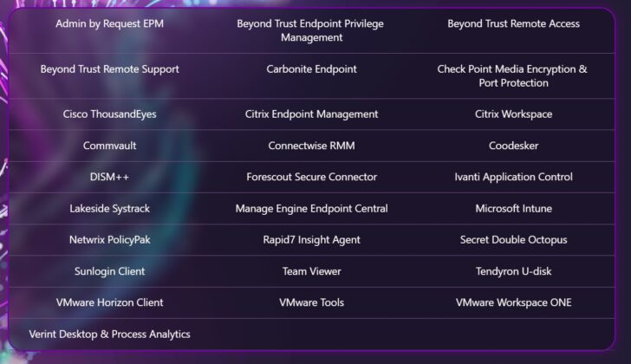
Task: Click the Rapid7 Insight Agent entry
Action: pyautogui.click(x=311, y=239)
